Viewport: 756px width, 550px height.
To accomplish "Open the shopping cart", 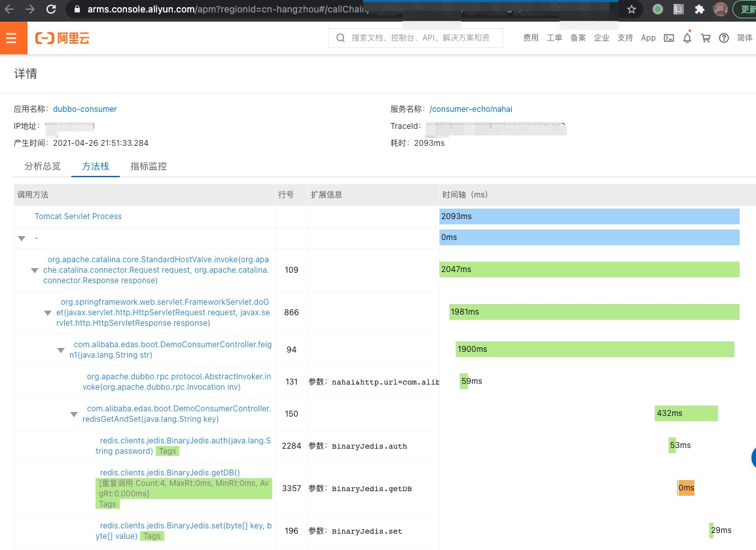I will 706,38.
